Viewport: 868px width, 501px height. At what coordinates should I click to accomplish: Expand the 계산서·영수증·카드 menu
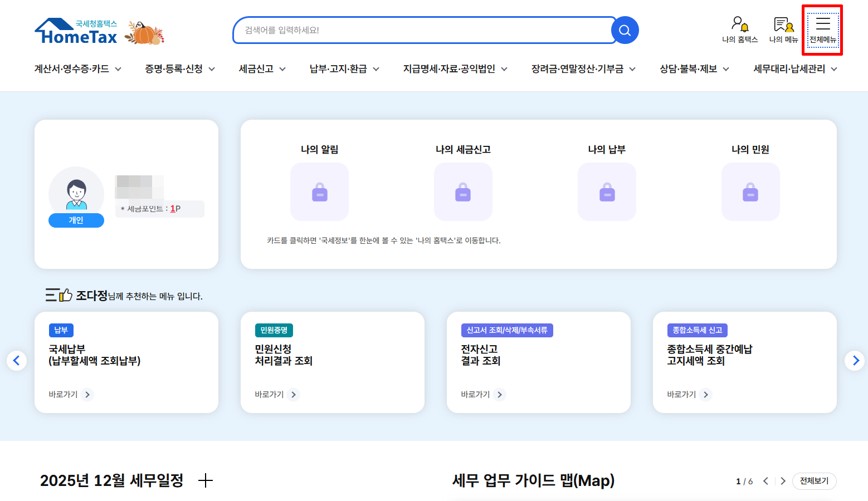[x=77, y=69]
